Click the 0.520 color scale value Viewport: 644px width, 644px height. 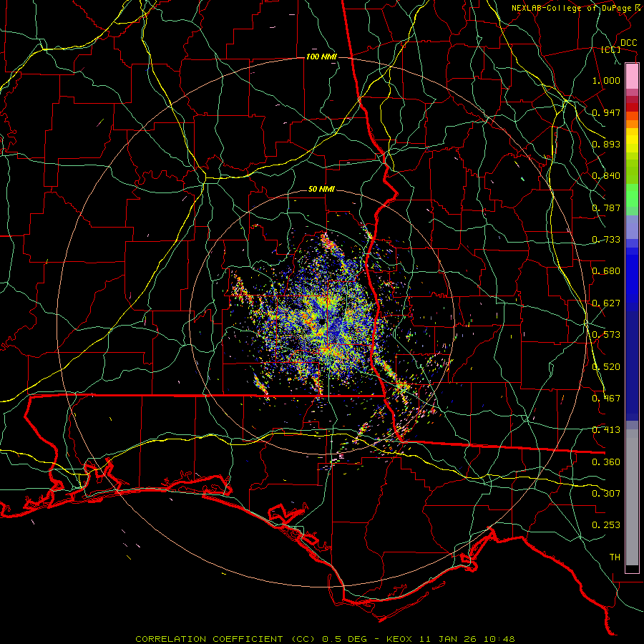pos(606,367)
